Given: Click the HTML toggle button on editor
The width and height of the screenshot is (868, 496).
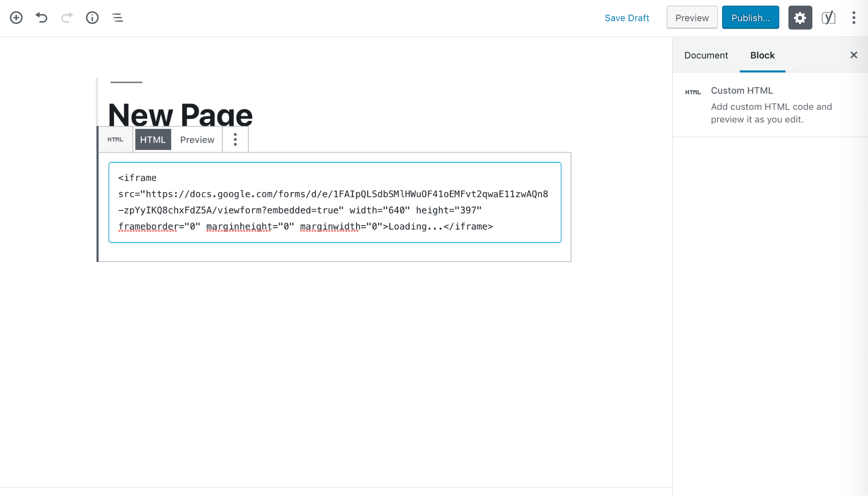Looking at the screenshot, I should point(152,139).
